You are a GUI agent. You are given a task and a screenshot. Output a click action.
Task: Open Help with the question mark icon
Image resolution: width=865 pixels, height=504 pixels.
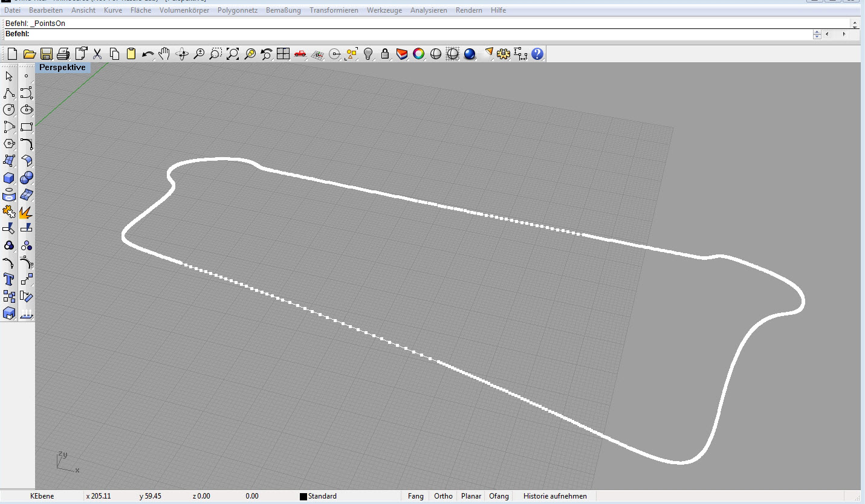coord(537,54)
